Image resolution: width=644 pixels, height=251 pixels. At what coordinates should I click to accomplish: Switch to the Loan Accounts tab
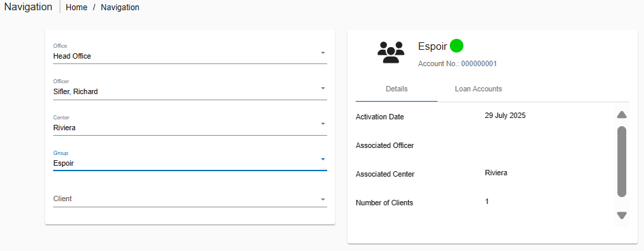point(478,89)
